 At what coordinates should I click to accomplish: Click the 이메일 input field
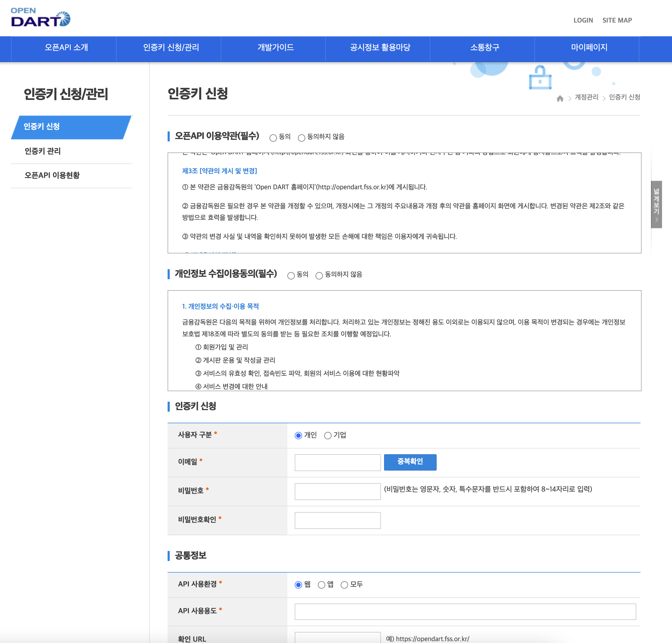[337, 462]
